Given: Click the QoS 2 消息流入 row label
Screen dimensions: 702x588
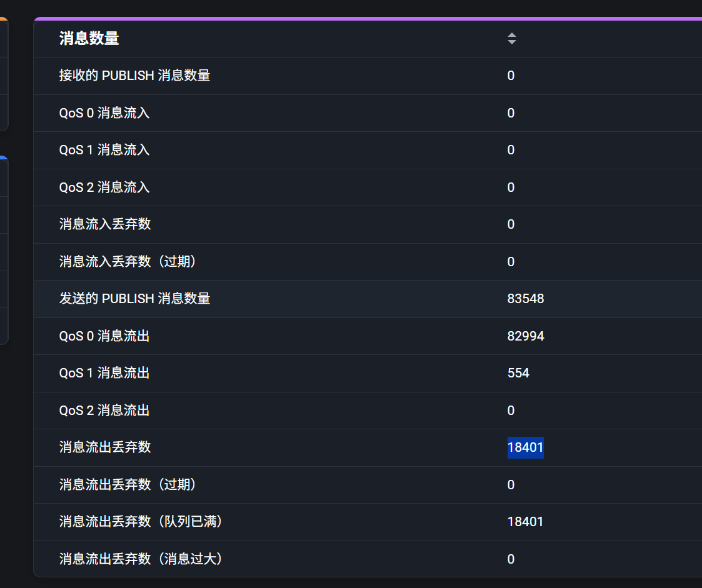Looking at the screenshot, I should tap(104, 187).
